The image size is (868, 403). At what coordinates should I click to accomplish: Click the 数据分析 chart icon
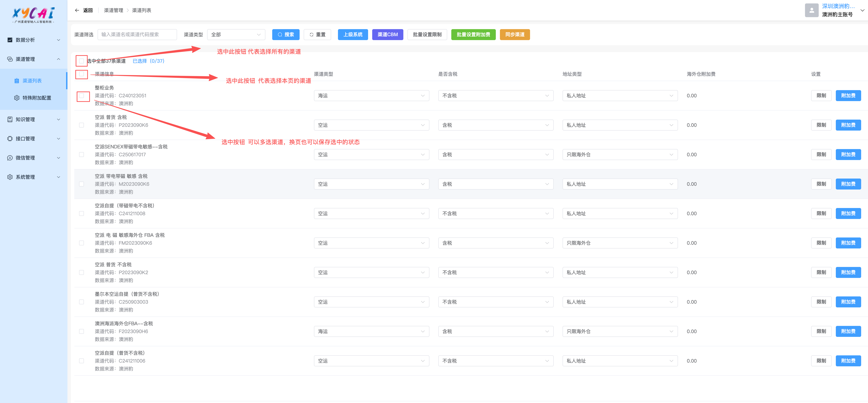tap(10, 40)
